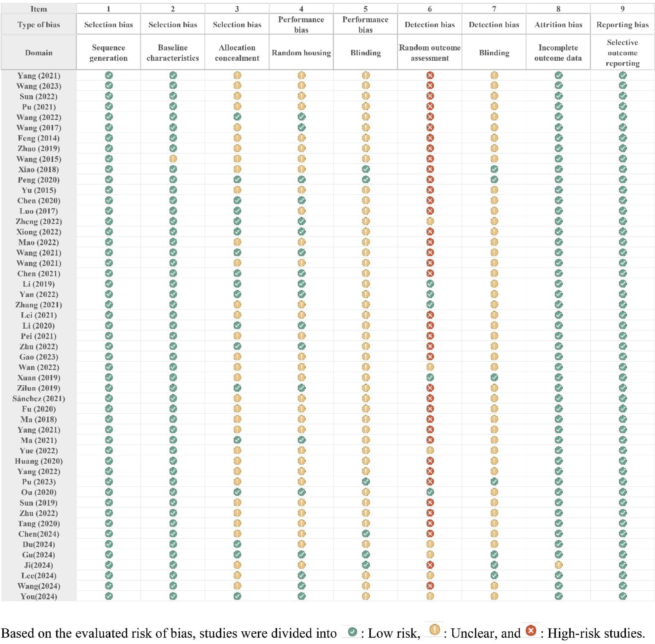Select the Zilun (2019) row label
The height and width of the screenshot is (644, 655).
(x=39, y=388)
